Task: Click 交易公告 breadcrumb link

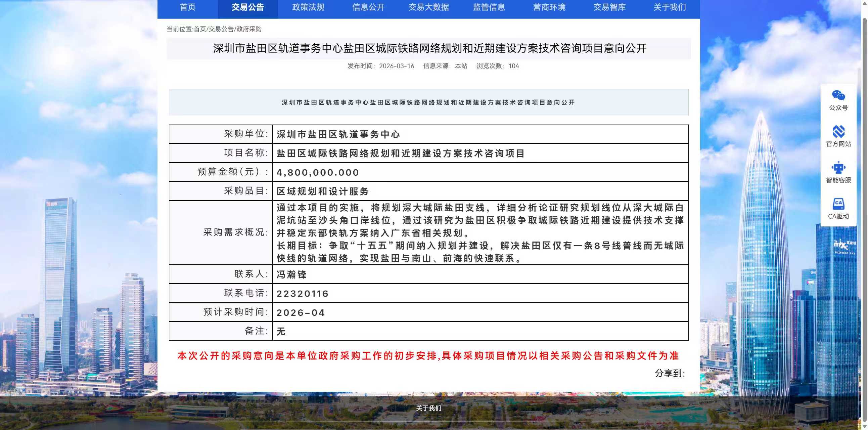Action: (x=221, y=29)
